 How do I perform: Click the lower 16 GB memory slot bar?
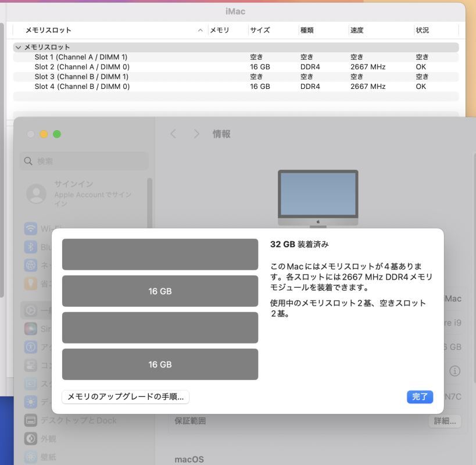click(x=160, y=364)
